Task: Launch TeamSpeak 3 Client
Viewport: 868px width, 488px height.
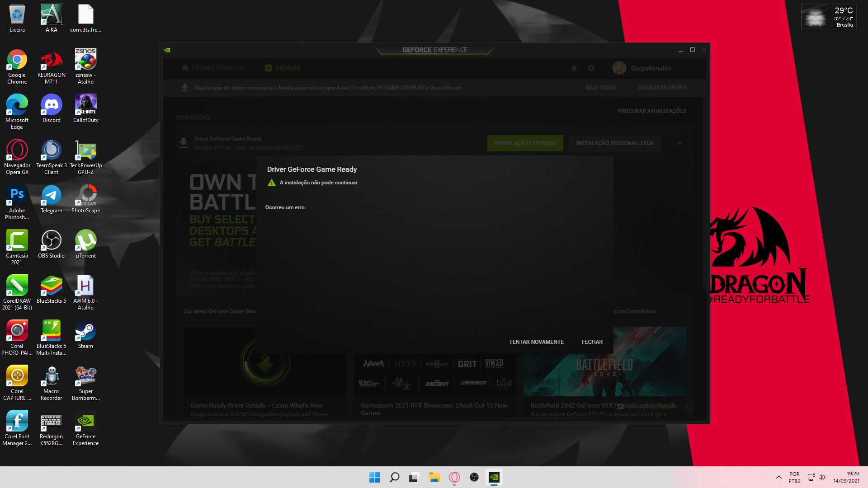Action: click(51, 157)
